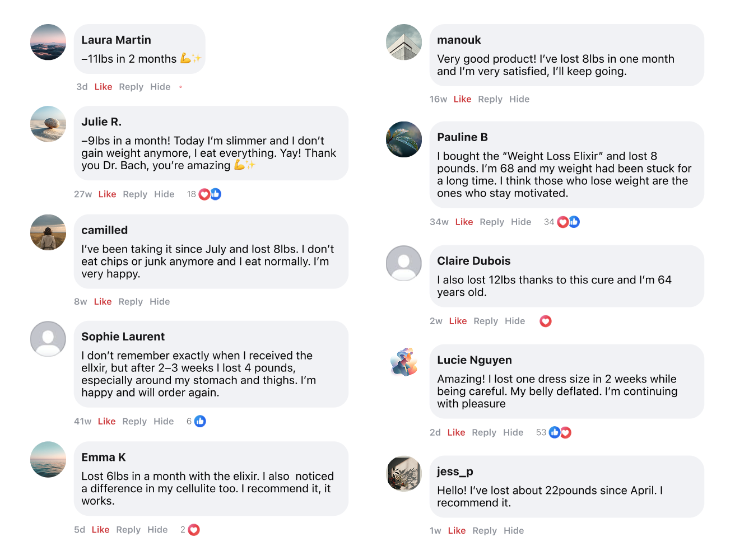Click the heart reaction on Emma K's comment
Image resolution: width=735 pixels, height=560 pixels.
(x=194, y=530)
